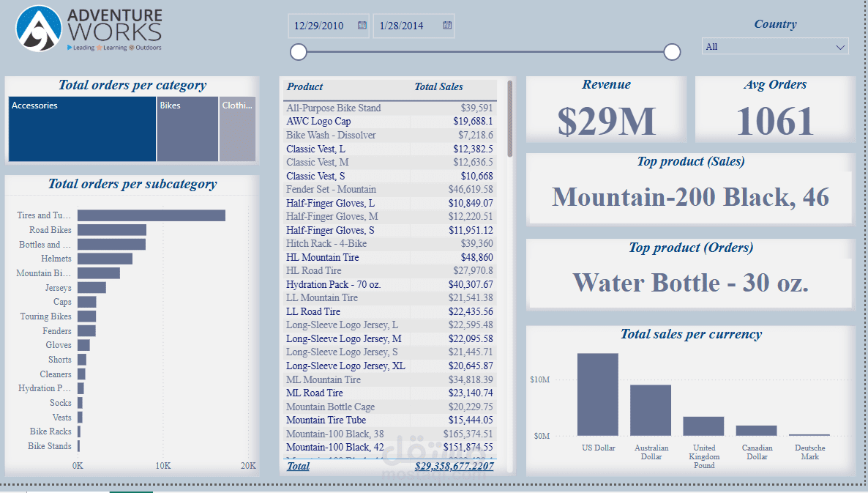Select the Mountain Tire Tube row
Image resolution: width=868 pixels, height=493 pixels.
pos(389,420)
